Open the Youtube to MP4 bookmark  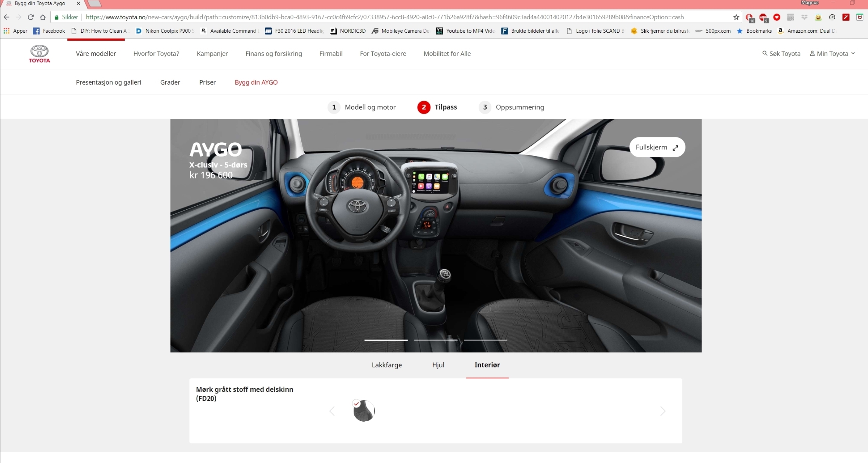465,31
